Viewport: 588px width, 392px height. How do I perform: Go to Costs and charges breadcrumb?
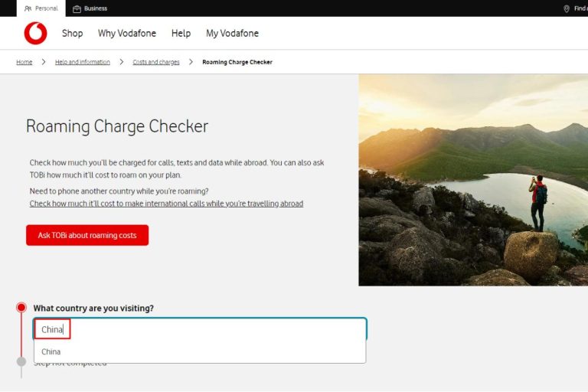156,62
